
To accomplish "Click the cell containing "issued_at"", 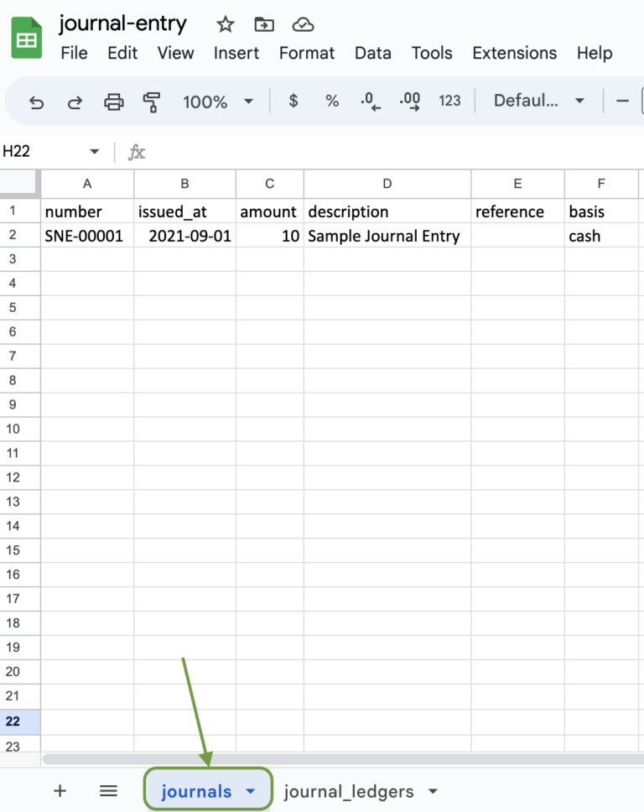I will pos(184,211).
